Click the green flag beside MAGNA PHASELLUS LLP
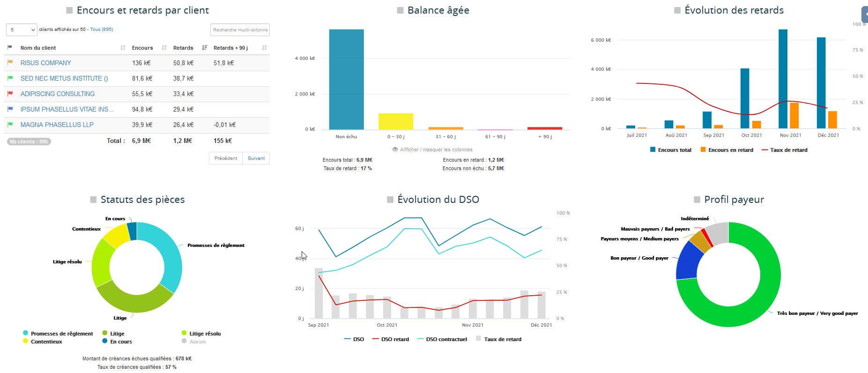The image size is (868, 373). [x=10, y=125]
